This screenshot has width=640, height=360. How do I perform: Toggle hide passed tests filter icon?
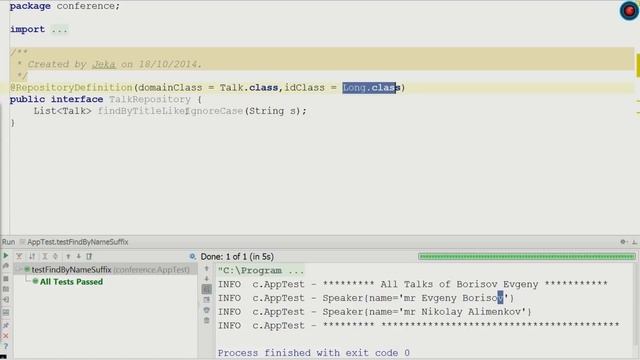pos(19,256)
